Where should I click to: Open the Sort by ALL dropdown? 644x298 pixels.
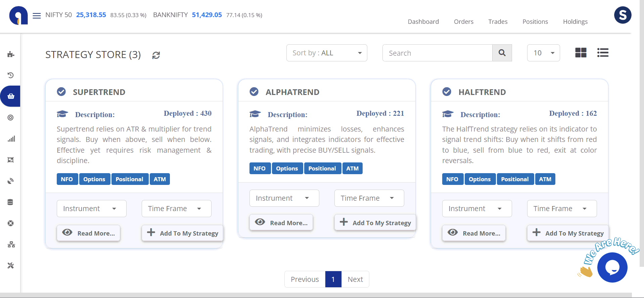(326, 53)
